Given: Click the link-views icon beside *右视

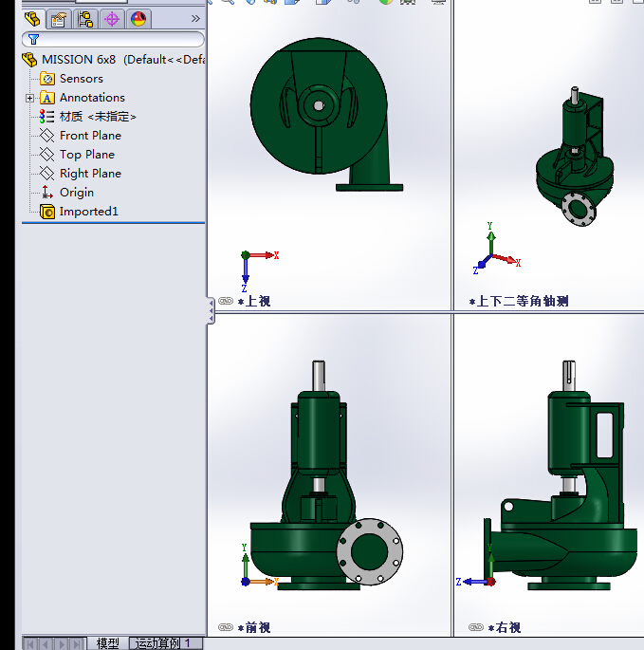Looking at the screenshot, I should click(x=476, y=627).
